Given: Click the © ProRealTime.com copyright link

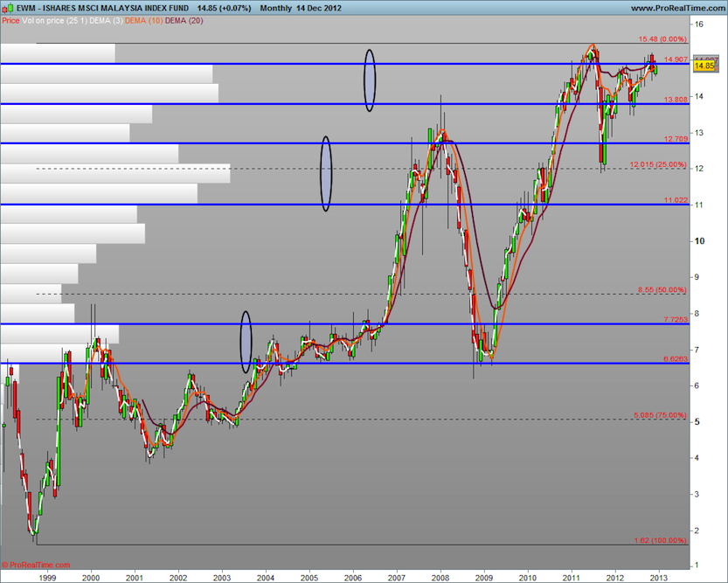Looking at the screenshot, I should coord(36,565).
